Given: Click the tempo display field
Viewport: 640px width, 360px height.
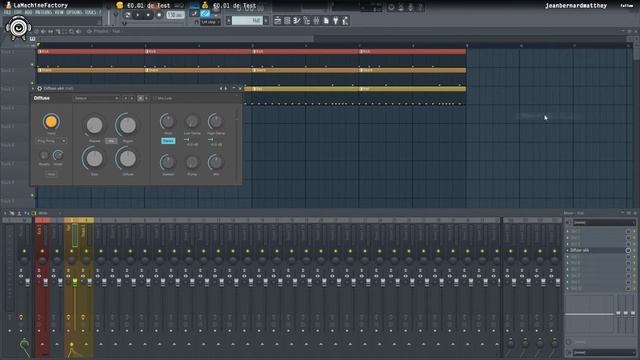Looking at the screenshot, I should pos(175,15).
